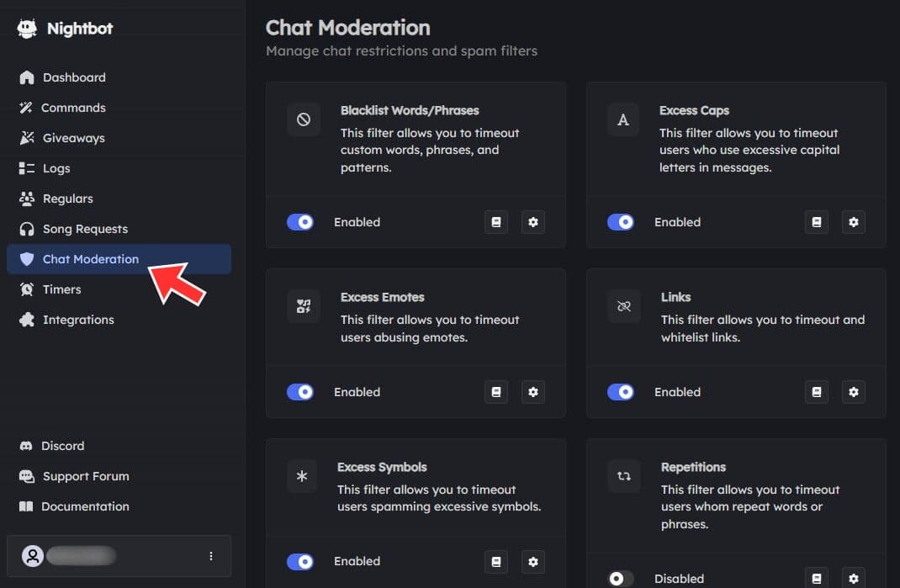Open settings gear for Blacklist Words/Phrases
Screen dimensions: 900x588
pos(533,222)
